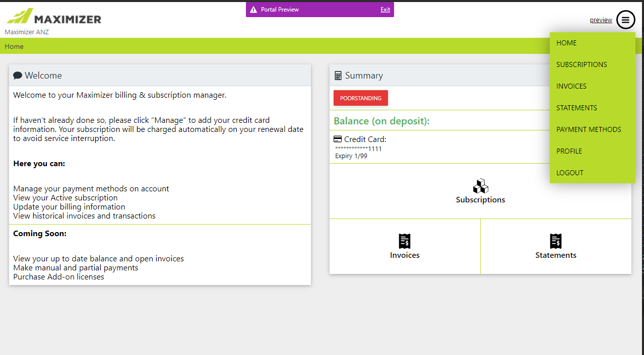This screenshot has width=644, height=355.
Task: Click the Maximizer logo
Action: pyautogui.click(x=54, y=17)
